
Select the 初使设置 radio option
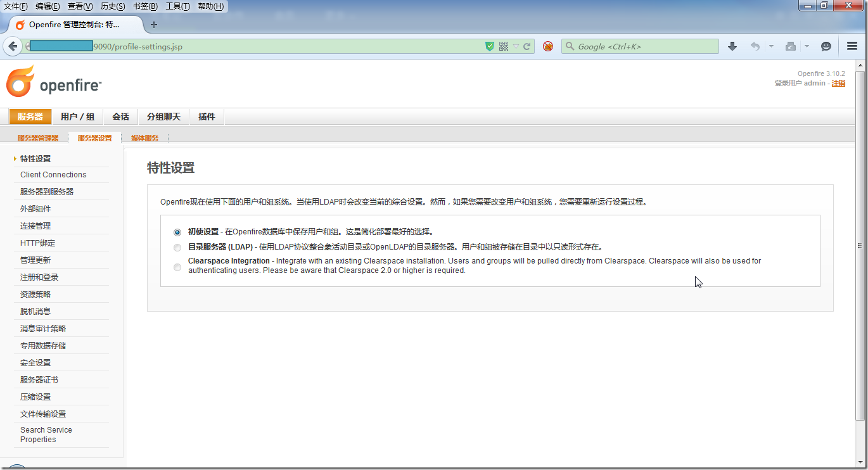click(177, 232)
